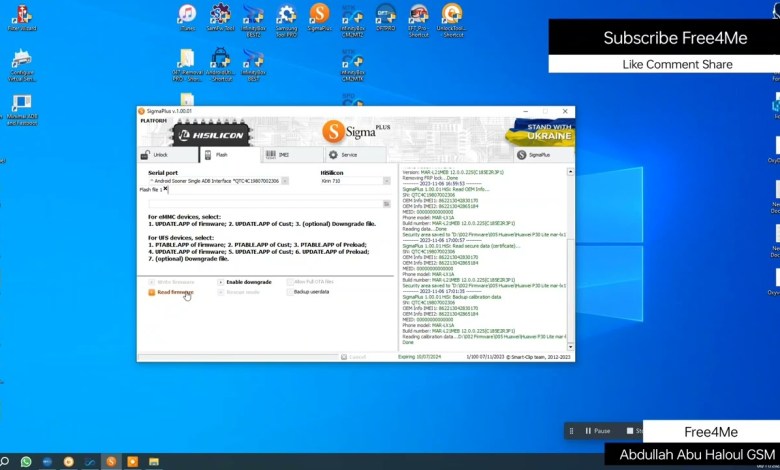Open InfinityBox BEST2 desktop shortcut
Screen dimensions: 780x470
click(253, 20)
